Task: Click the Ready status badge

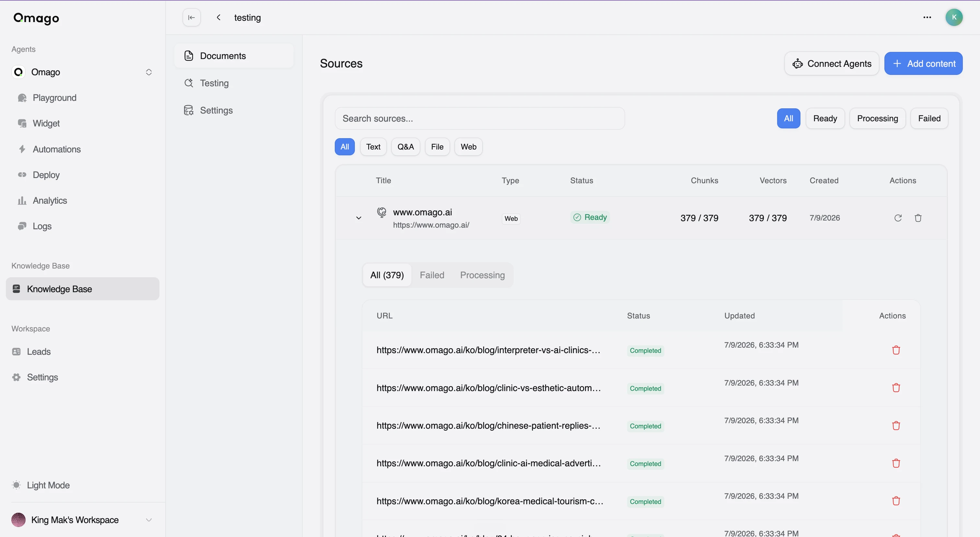Action: (x=590, y=217)
